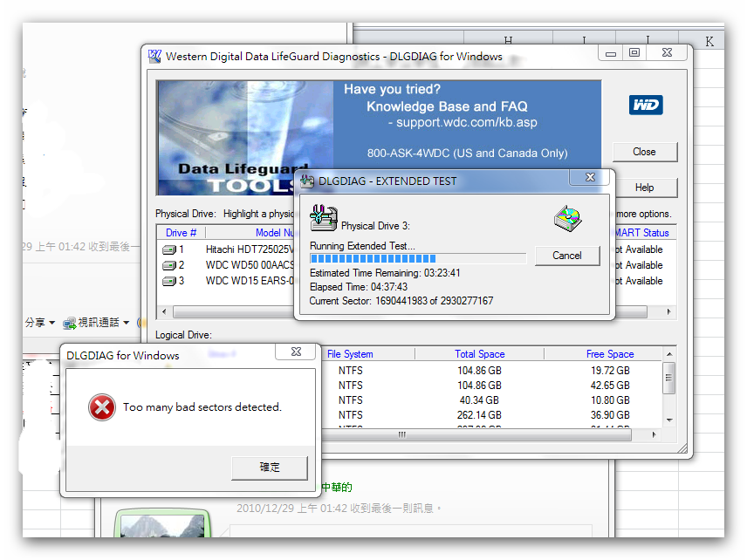Click the 10.80 GB free space value
Screen dimensions: 747x560
tap(610, 400)
